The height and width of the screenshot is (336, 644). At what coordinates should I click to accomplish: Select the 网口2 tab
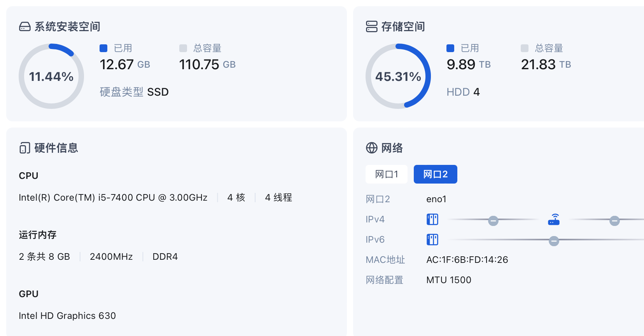click(435, 174)
